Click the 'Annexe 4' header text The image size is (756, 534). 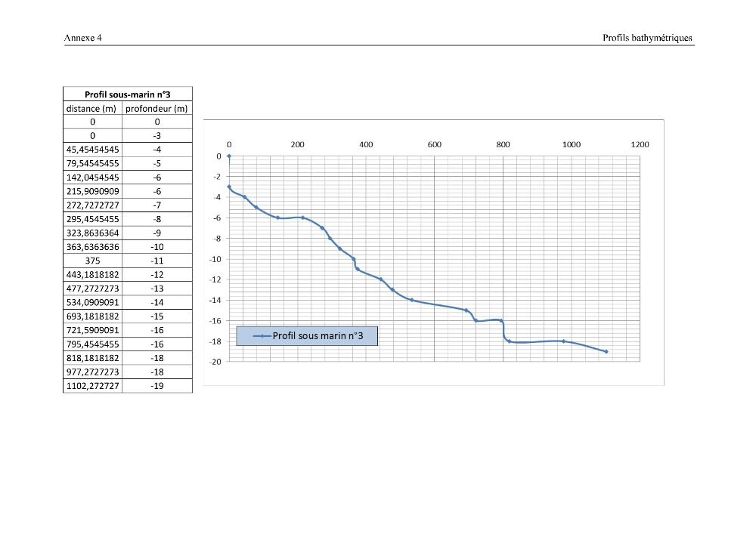[83, 38]
